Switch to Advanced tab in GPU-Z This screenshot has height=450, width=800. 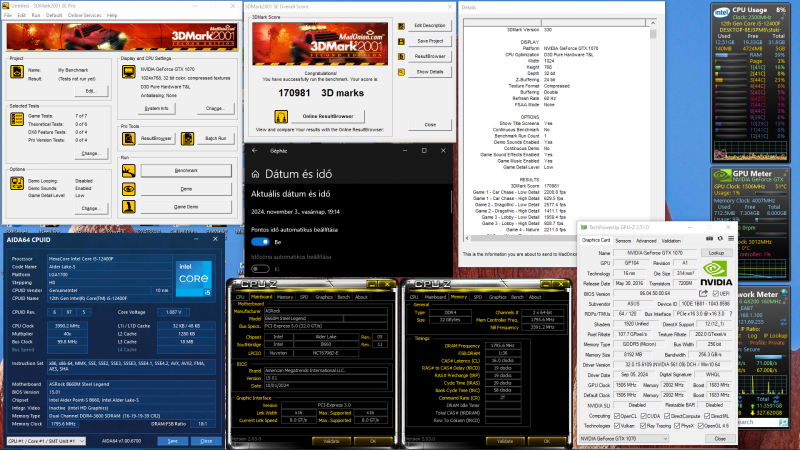646,241
